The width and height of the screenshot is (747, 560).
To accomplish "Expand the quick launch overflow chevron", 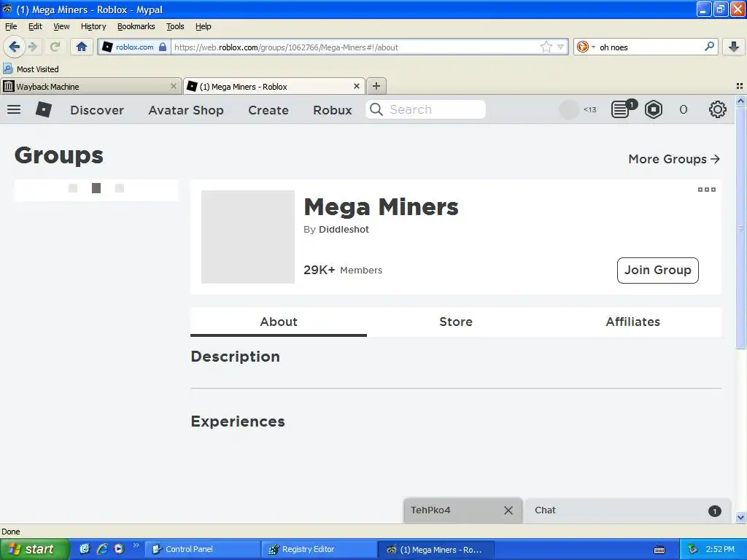I will [x=136, y=545].
